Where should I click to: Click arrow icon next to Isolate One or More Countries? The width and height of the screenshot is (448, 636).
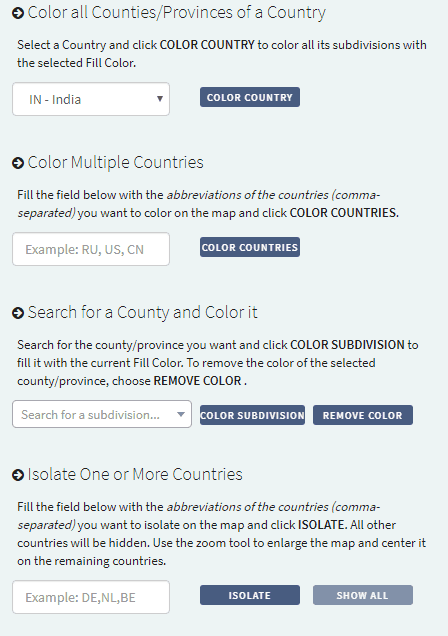(18, 475)
